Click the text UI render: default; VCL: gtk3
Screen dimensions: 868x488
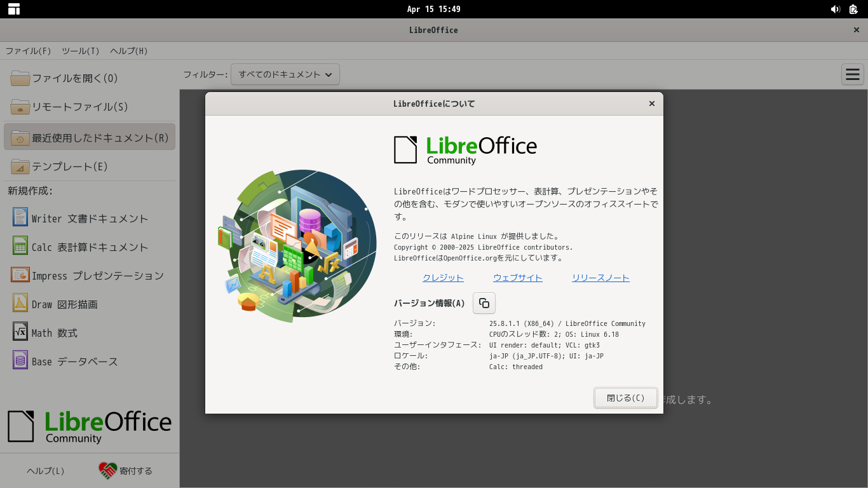(545, 345)
